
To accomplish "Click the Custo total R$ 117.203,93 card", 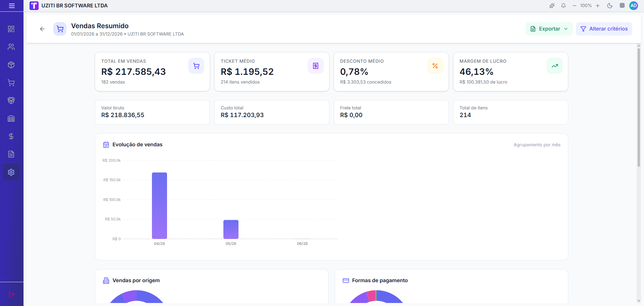I will (272, 112).
